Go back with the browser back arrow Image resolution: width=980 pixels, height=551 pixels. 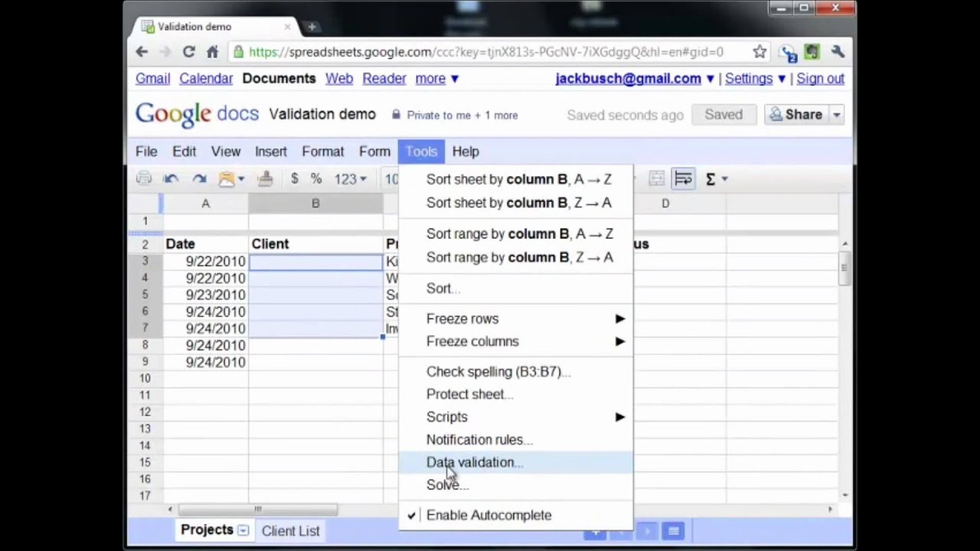[142, 52]
